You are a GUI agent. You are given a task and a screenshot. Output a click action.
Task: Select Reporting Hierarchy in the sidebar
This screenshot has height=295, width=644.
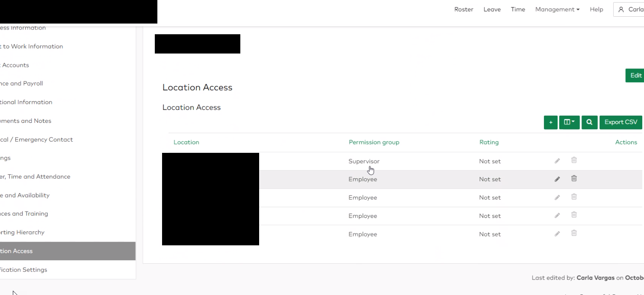[22, 232]
